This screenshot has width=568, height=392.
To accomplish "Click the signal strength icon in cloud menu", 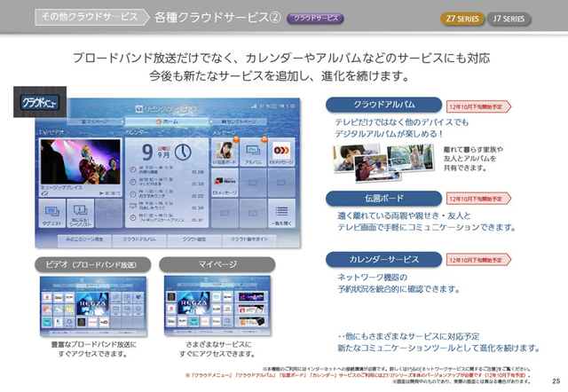I will pyautogui.click(x=254, y=106).
